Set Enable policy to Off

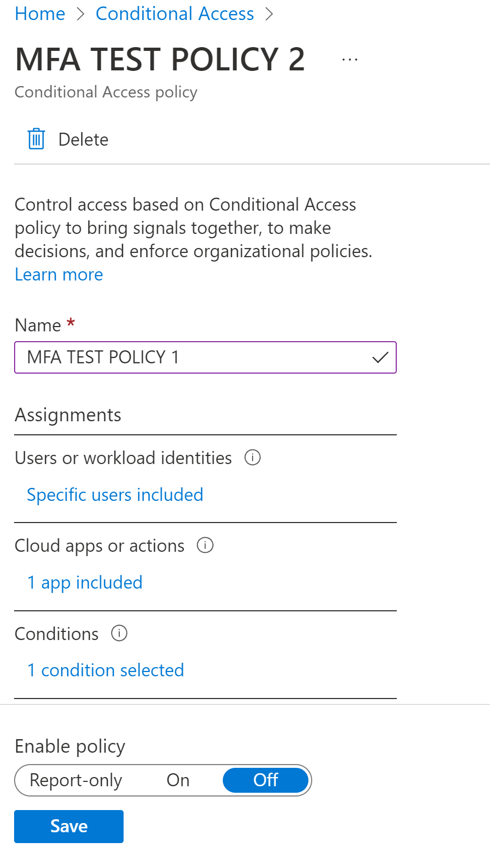click(x=266, y=780)
